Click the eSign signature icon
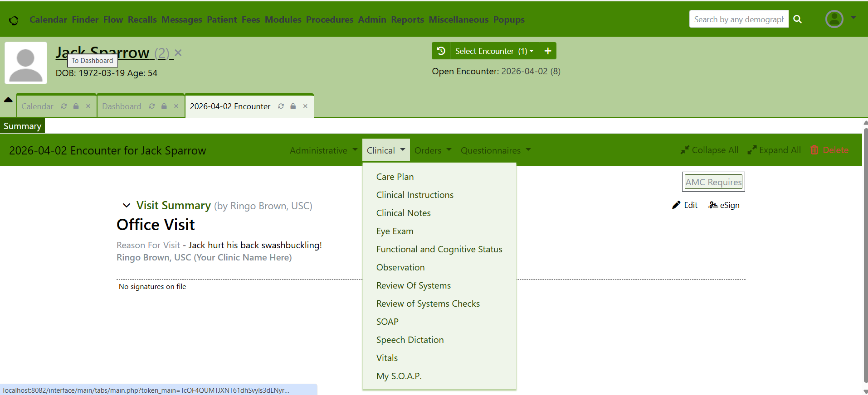This screenshot has width=868, height=395. 713,205
